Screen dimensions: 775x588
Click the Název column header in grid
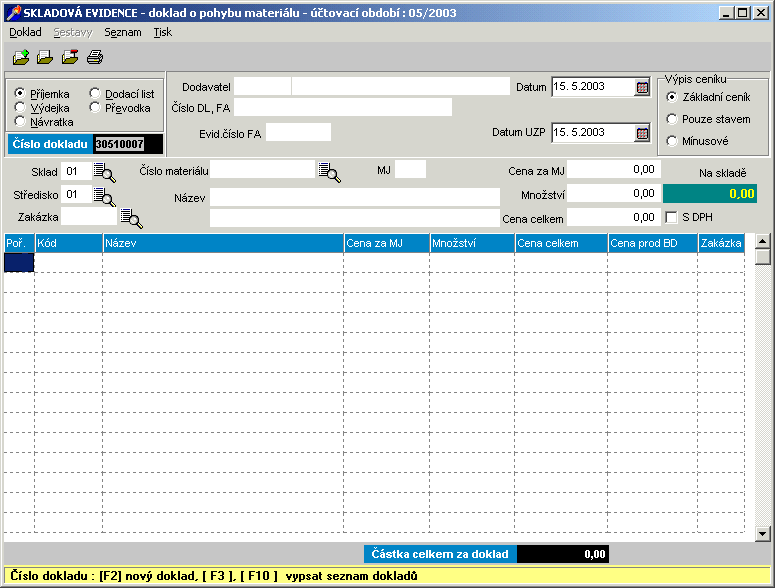(223, 243)
